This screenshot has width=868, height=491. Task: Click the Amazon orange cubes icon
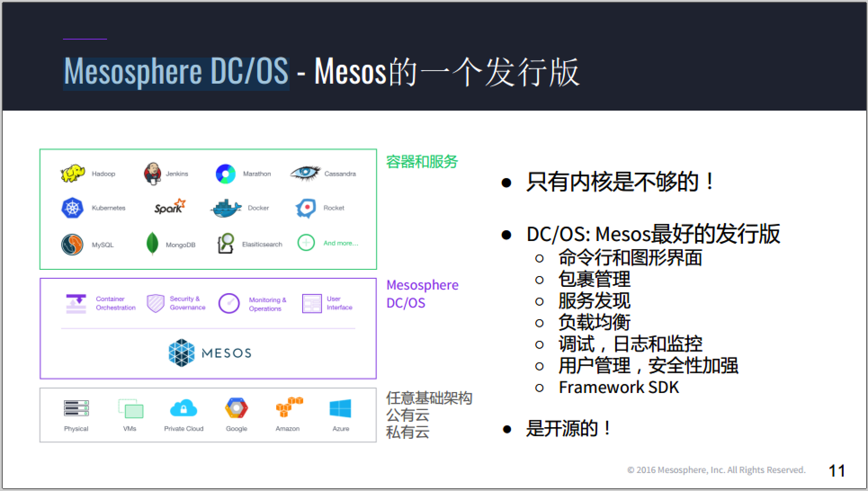coord(289,407)
